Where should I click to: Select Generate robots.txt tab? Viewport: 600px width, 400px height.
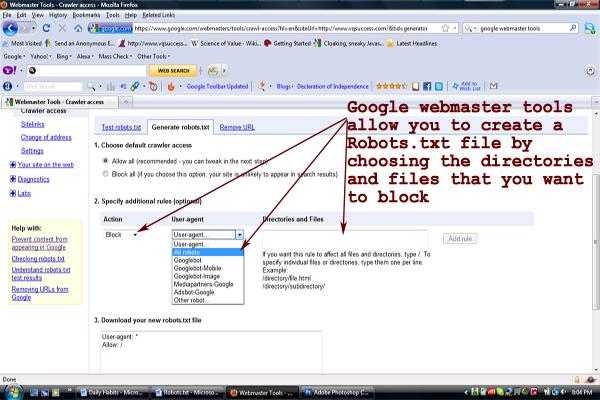(x=180, y=127)
